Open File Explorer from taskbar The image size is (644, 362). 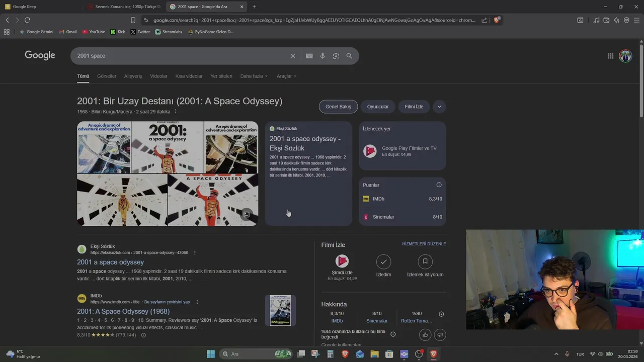pos(374,354)
